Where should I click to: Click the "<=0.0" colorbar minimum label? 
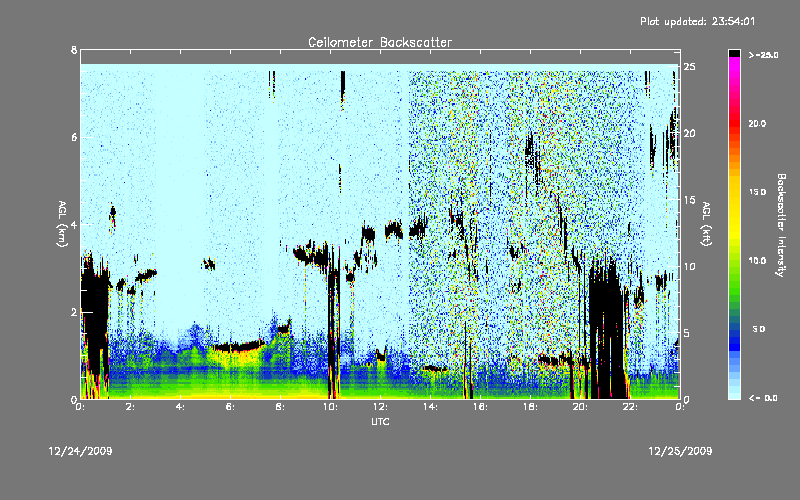click(763, 398)
